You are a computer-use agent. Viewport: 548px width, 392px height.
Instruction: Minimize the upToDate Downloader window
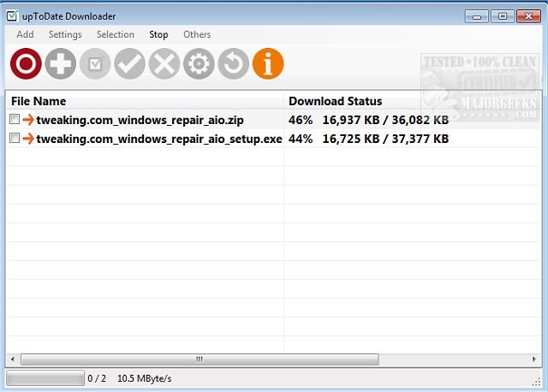[x=477, y=16]
